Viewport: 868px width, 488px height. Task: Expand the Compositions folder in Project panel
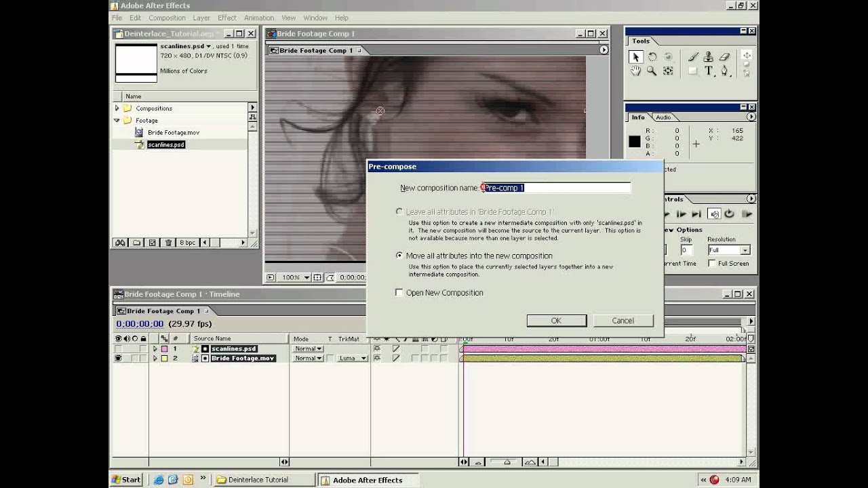pos(117,108)
